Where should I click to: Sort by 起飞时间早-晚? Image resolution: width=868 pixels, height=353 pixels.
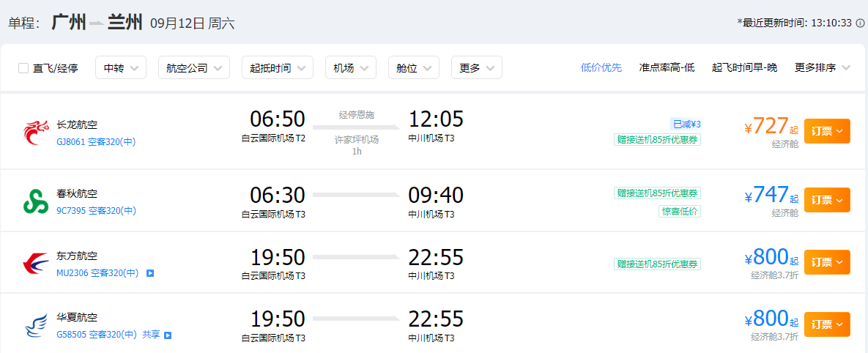coord(744,67)
